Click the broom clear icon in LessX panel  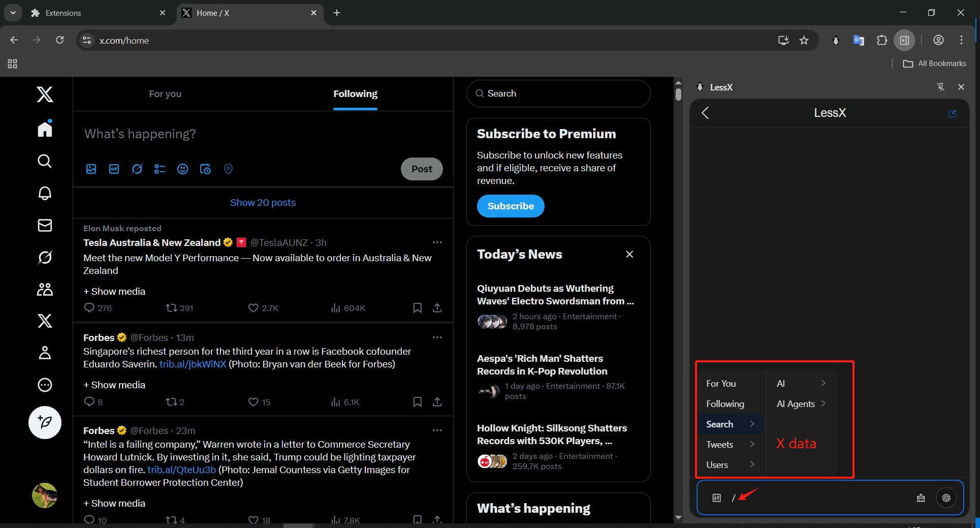coord(921,498)
